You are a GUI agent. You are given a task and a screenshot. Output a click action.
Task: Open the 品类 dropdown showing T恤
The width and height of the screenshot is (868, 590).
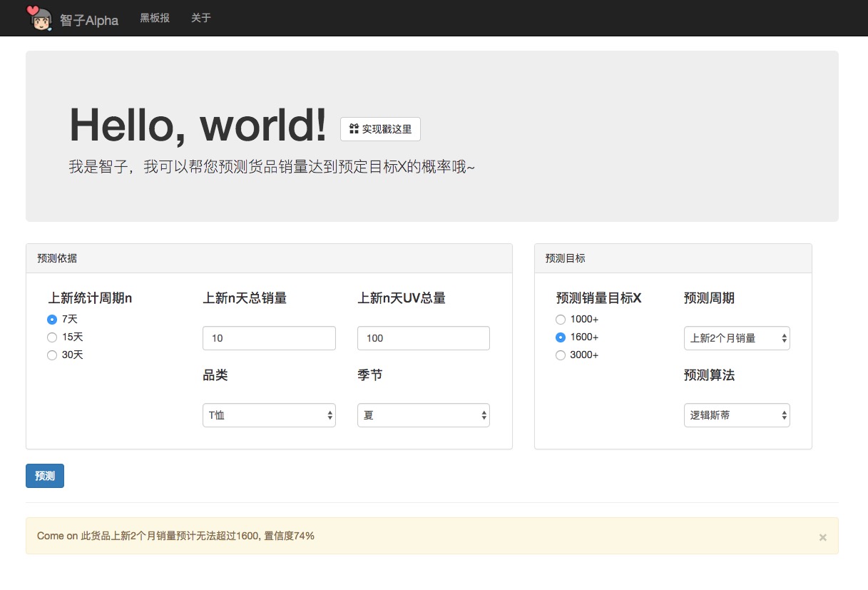point(269,415)
